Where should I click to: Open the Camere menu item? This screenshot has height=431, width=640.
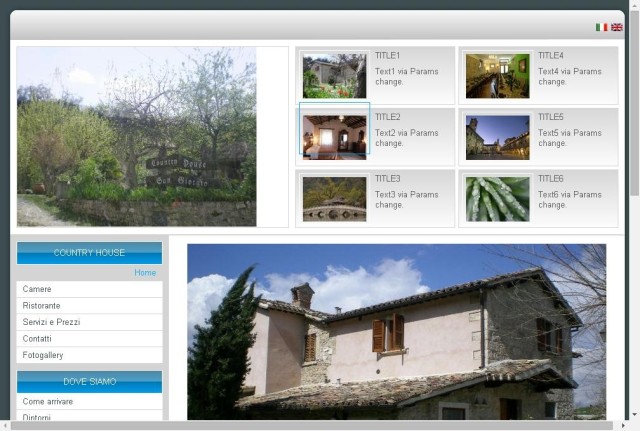coord(89,289)
